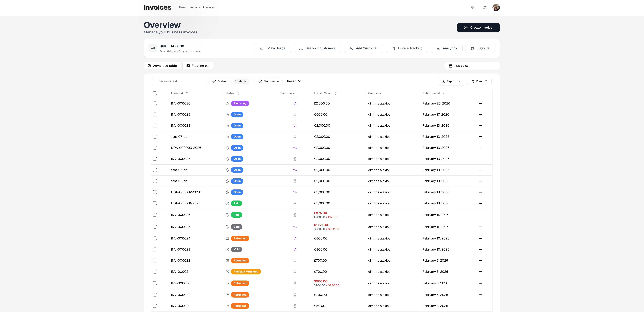Click the Reset filters X icon
The height and width of the screenshot is (312, 644).
299,81
